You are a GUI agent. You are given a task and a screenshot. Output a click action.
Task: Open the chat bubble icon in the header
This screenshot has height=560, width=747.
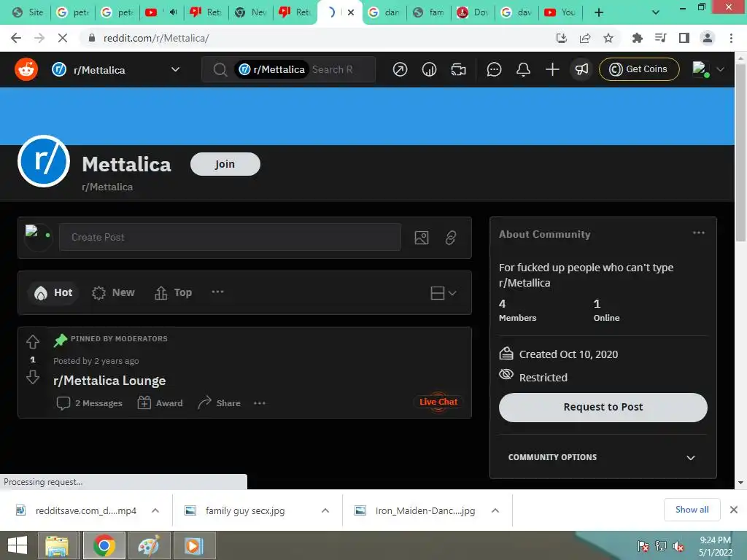tap(494, 69)
